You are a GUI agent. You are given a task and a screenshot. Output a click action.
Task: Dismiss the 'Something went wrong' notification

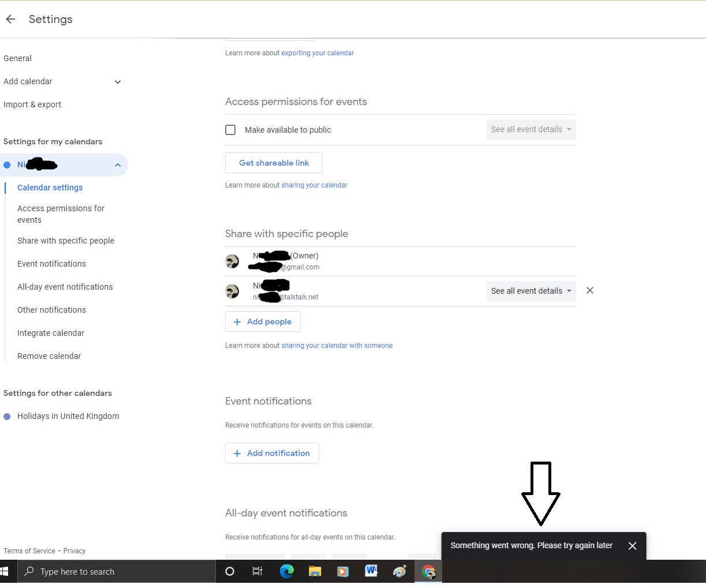pyautogui.click(x=632, y=546)
